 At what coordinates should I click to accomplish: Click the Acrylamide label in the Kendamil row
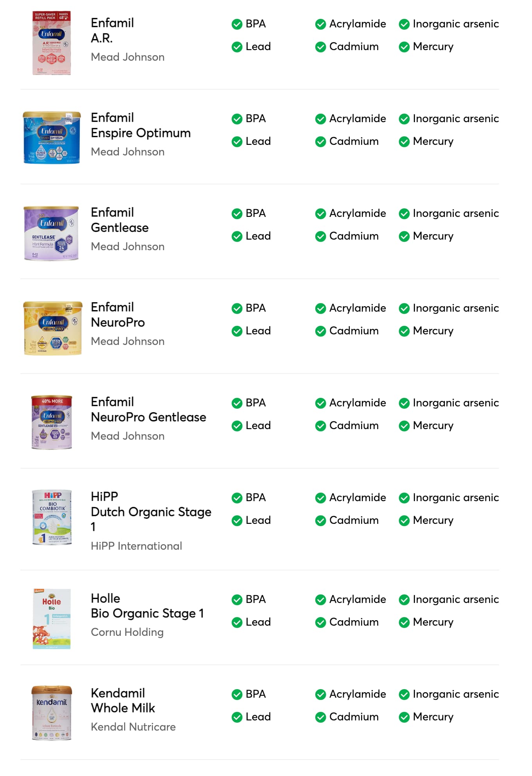pos(358,694)
